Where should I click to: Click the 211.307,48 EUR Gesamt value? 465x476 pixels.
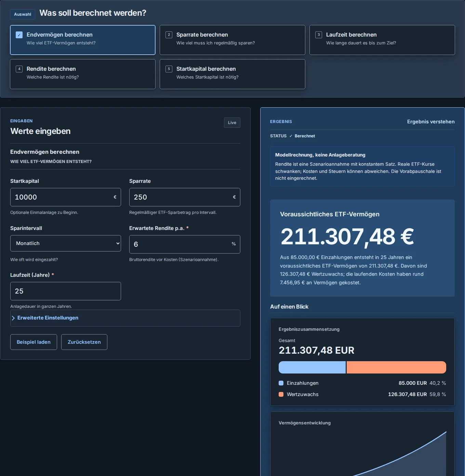[317, 350]
